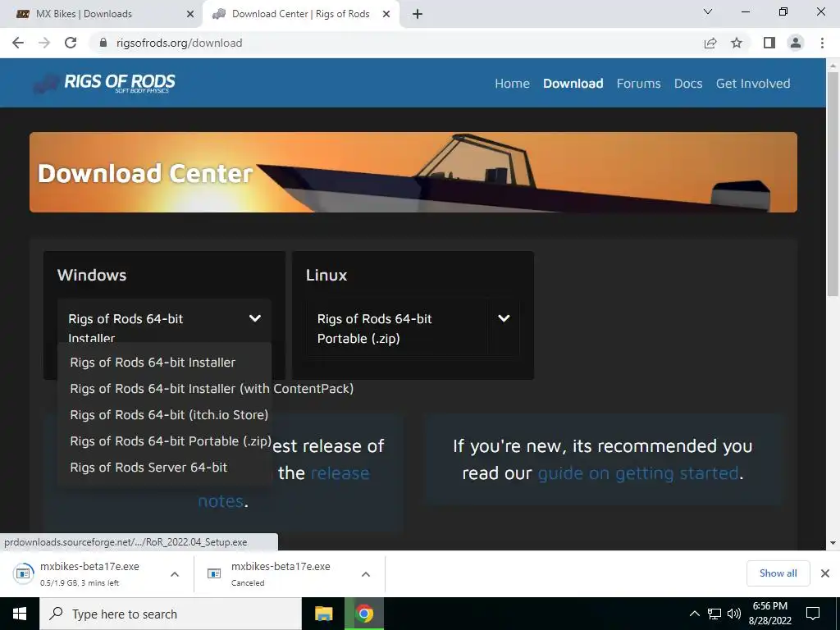Screen dimensions: 840x630
Task: Open File Explorer from taskbar
Action: click(323, 614)
